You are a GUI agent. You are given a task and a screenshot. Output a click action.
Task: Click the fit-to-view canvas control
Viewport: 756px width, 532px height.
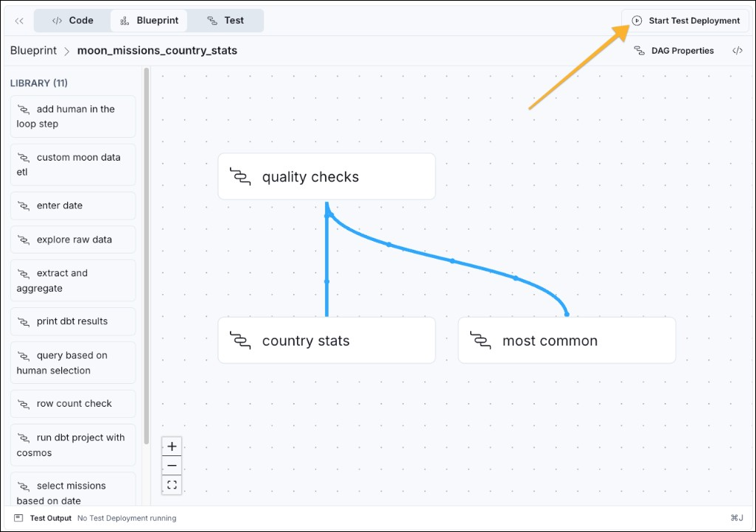(172, 484)
